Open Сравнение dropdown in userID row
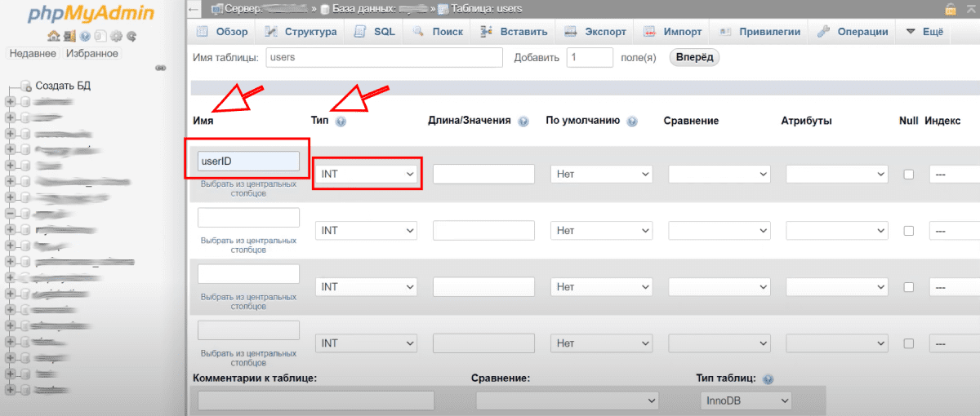Image resolution: width=980 pixels, height=416 pixels. tap(719, 174)
